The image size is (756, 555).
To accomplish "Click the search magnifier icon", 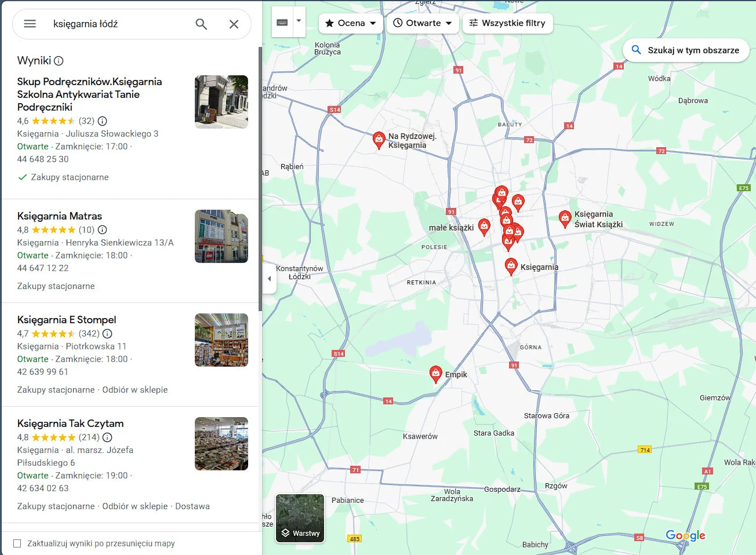I will [x=201, y=24].
